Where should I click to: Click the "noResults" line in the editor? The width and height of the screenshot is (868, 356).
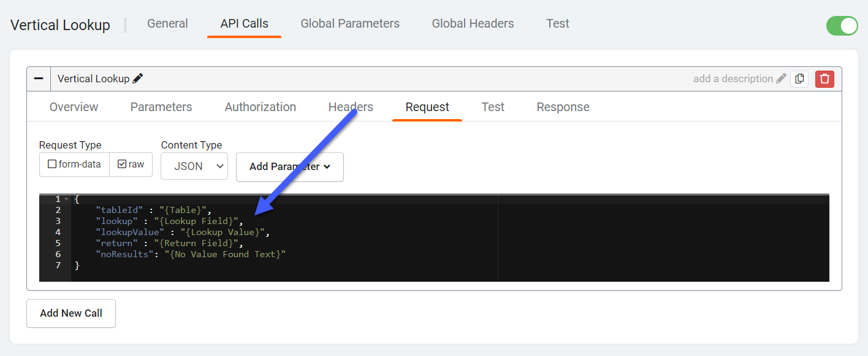191,254
